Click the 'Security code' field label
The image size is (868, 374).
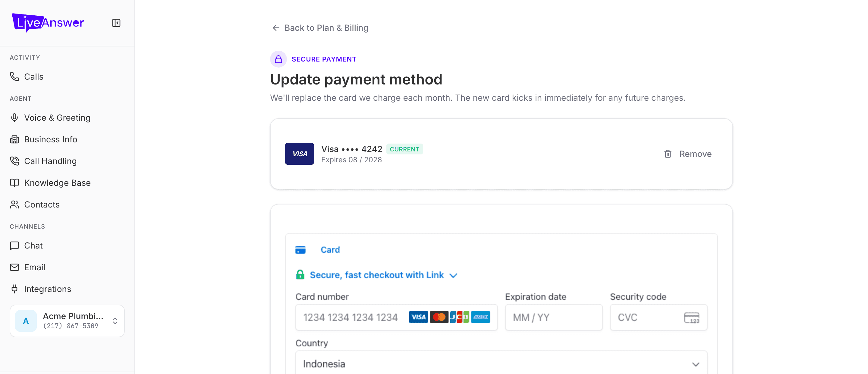tap(638, 297)
